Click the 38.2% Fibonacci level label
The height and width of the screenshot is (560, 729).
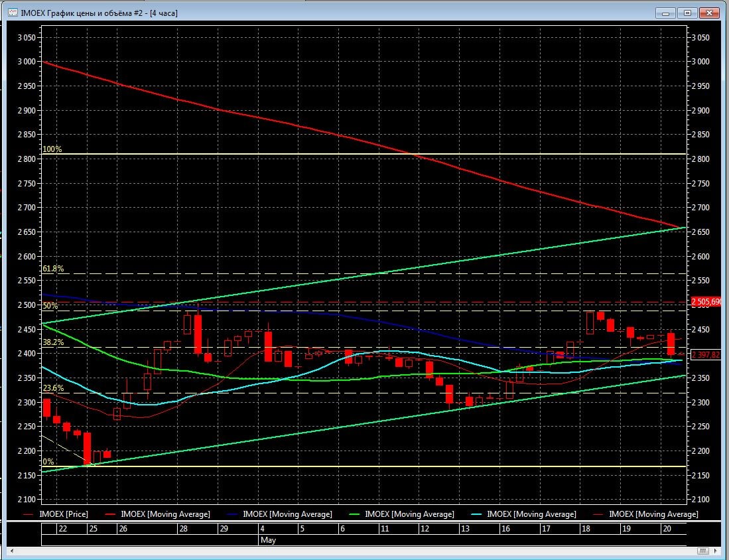click(x=53, y=342)
